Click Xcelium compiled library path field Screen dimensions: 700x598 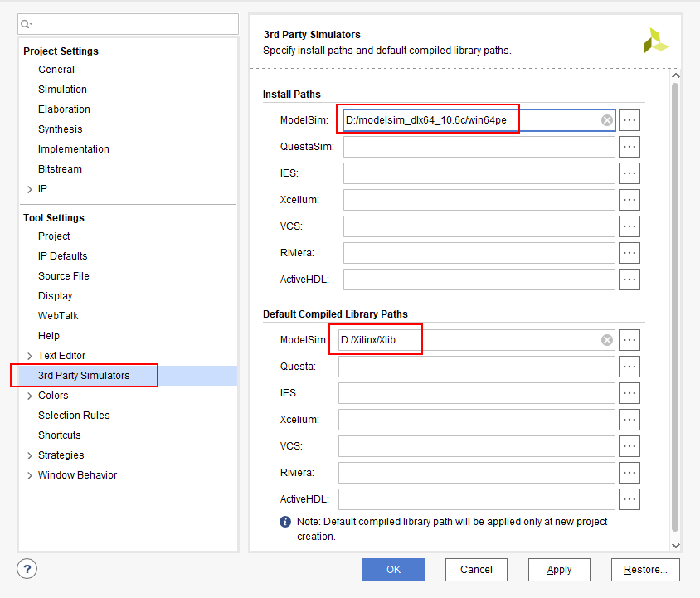pyautogui.click(x=477, y=420)
